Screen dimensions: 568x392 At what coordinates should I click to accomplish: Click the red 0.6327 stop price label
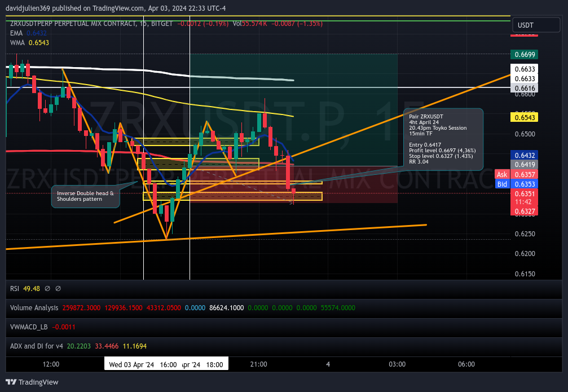click(x=524, y=212)
